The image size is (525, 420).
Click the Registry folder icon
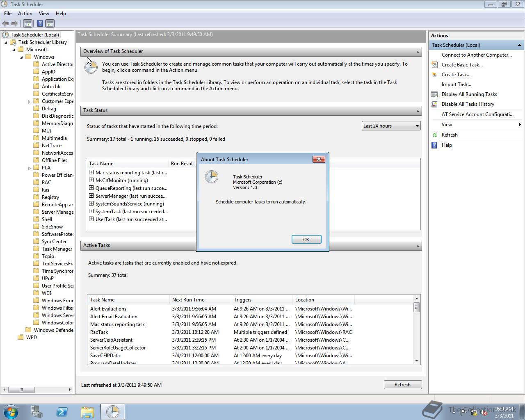tap(36, 197)
